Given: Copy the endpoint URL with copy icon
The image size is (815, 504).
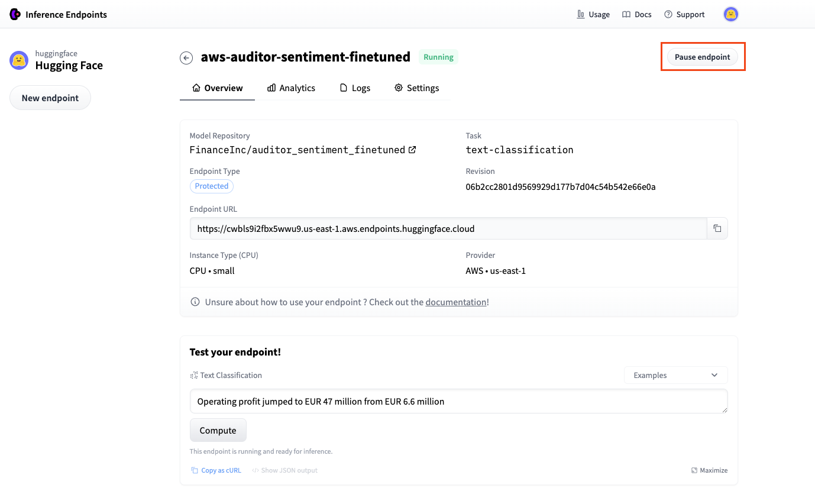Looking at the screenshot, I should [717, 228].
